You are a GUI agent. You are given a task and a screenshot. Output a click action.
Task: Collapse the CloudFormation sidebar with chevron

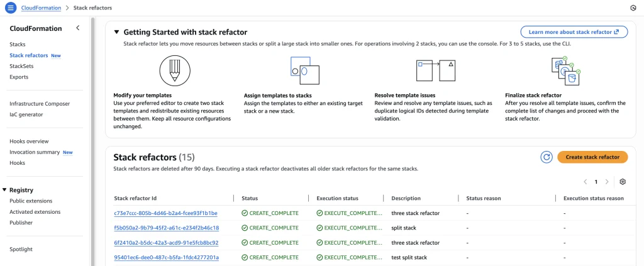(77, 28)
